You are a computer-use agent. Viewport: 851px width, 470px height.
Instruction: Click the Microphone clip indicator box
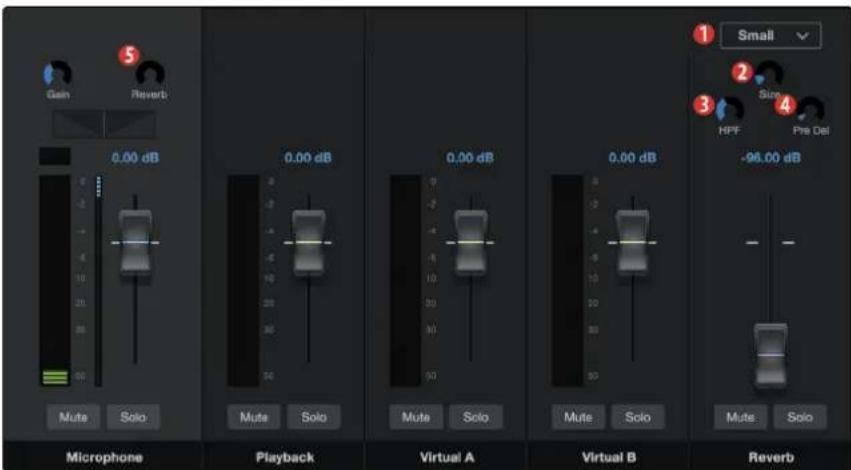click(x=55, y=156)
